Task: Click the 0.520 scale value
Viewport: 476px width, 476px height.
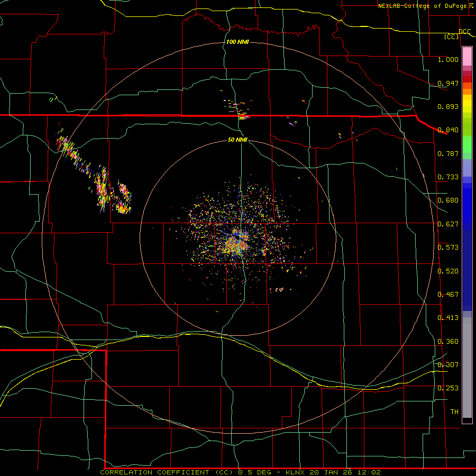Action: (x=448, y=271)
